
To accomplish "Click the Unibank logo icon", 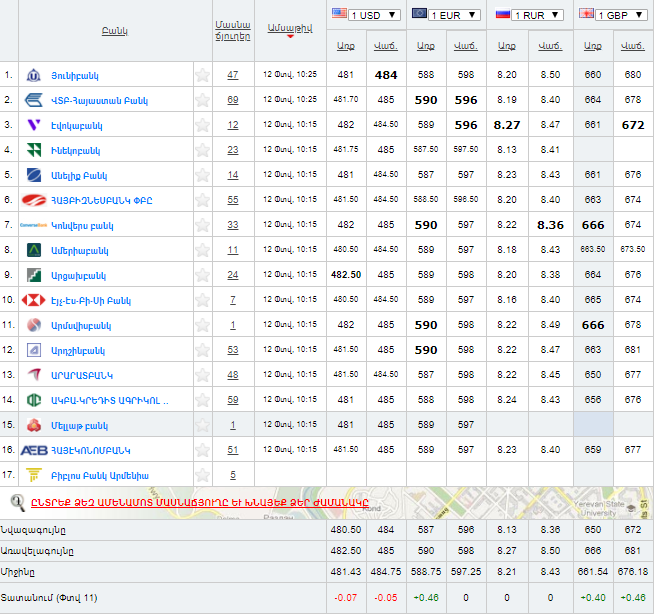I will tap(34, 75).
